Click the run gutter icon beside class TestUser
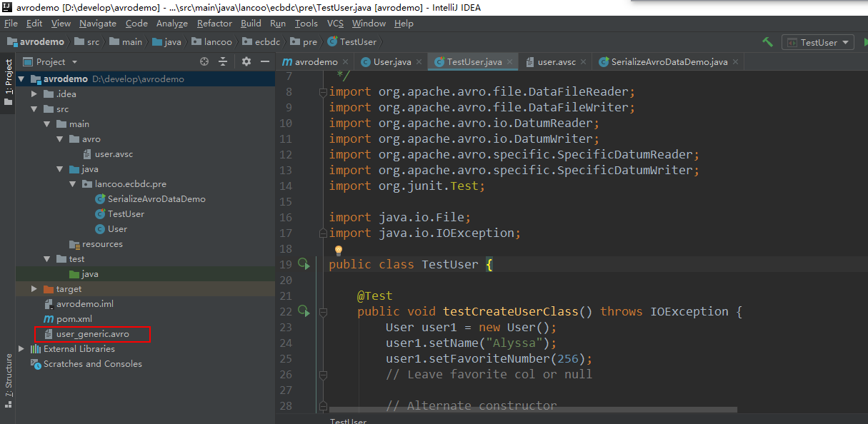Screen dimensions: 868x424 pyautogui.click(x=303, y=264)
